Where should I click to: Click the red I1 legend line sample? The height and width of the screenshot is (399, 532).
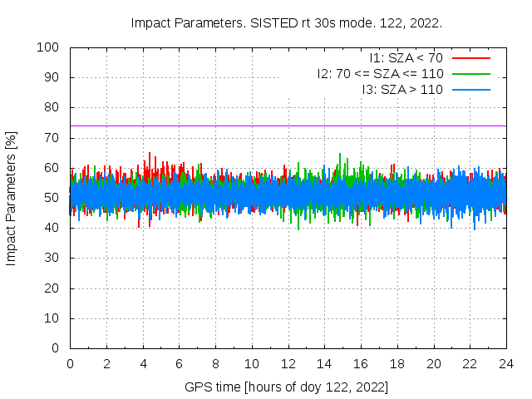[471, 58]
